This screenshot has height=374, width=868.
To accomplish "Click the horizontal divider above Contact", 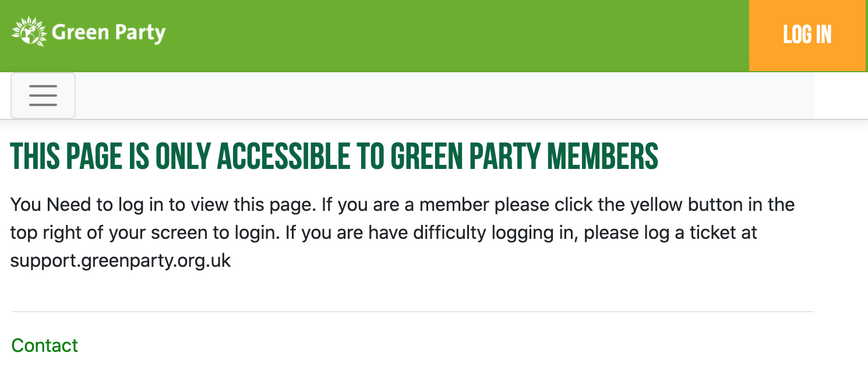I will [x=412, y=312].
